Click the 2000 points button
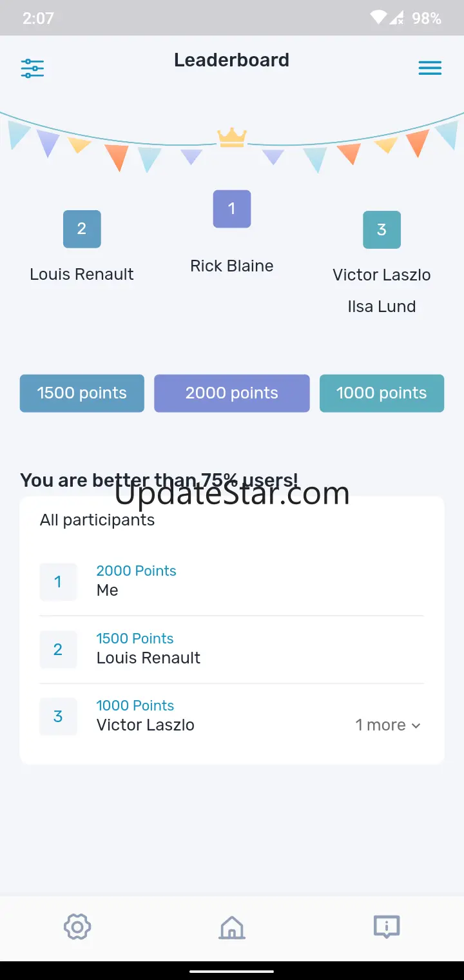This screenshot has height=980, width=464. click(x=232, y=393)
